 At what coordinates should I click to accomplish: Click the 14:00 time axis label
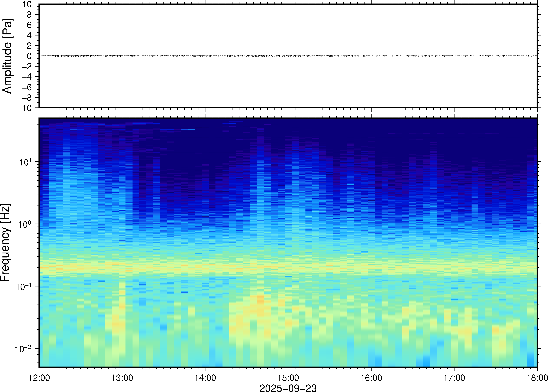(x=205, y=378)
